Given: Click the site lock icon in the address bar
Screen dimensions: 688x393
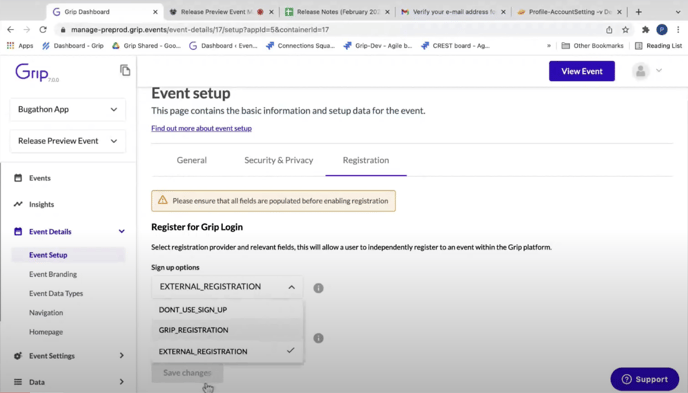Looking at the screenshot, I should click(63, 30).
